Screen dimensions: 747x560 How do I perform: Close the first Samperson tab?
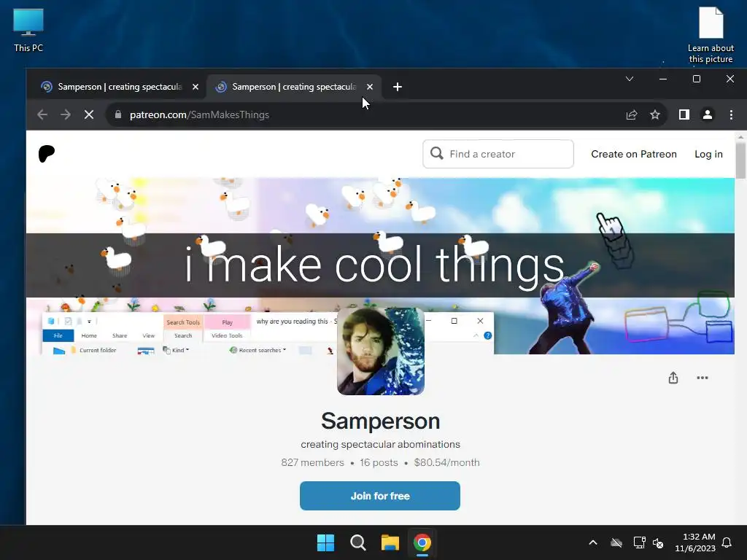(x=196, y=87)
